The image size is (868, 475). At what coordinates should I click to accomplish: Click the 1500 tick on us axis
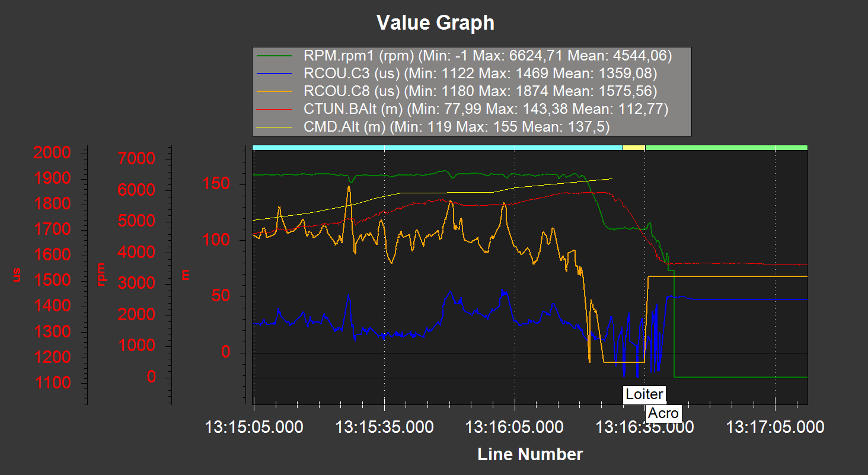click(52, 280)
